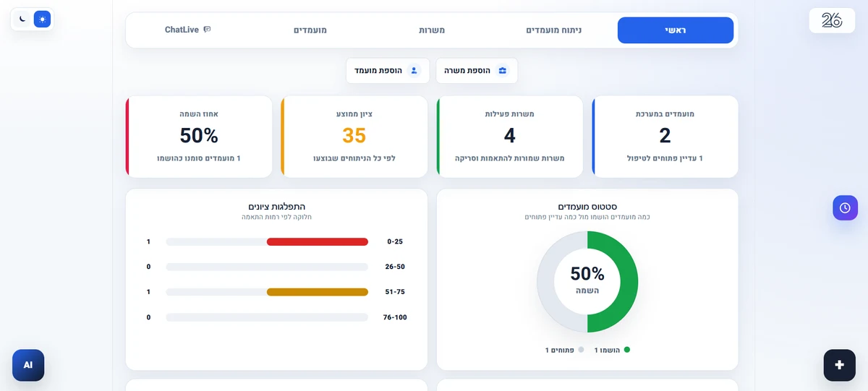868x391 pixels.
Task: Open the clock history floating button
Action: [x=845, y=207]
